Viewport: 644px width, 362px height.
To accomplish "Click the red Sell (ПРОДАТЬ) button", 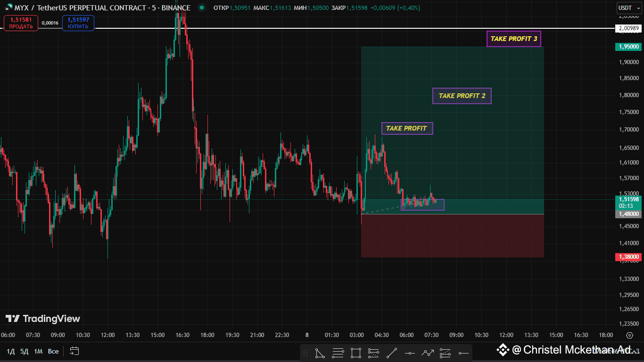I will pos(21,23).
